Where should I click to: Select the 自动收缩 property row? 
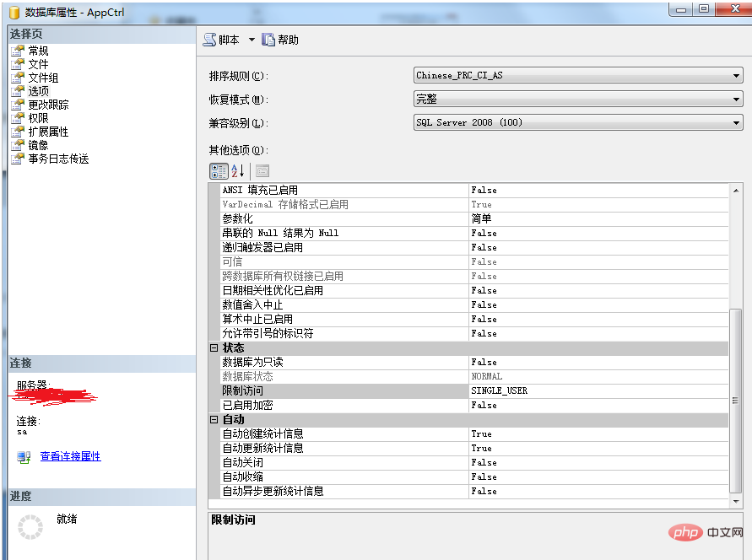pyautogui.click(x=474, y=477)
